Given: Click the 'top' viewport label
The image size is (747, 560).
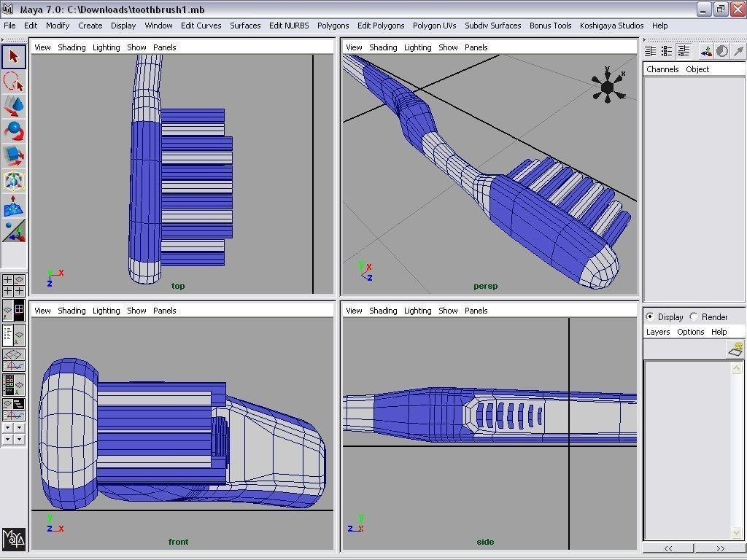Looking at the screenshot, I should tap(178, 286).
